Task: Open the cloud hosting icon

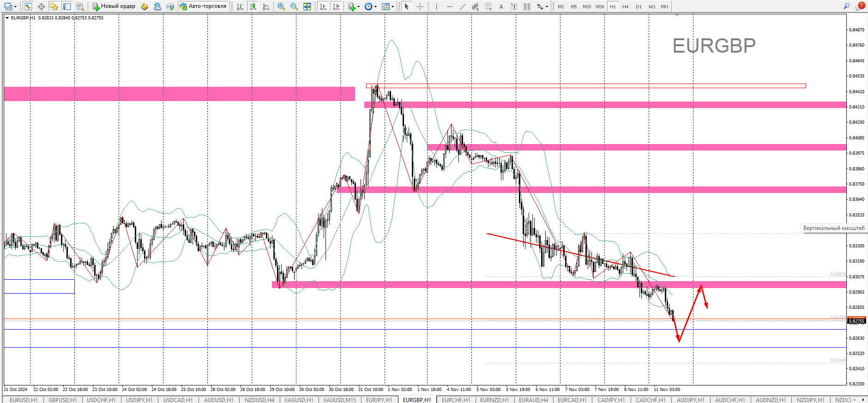Action: click(x=157, y=6)
